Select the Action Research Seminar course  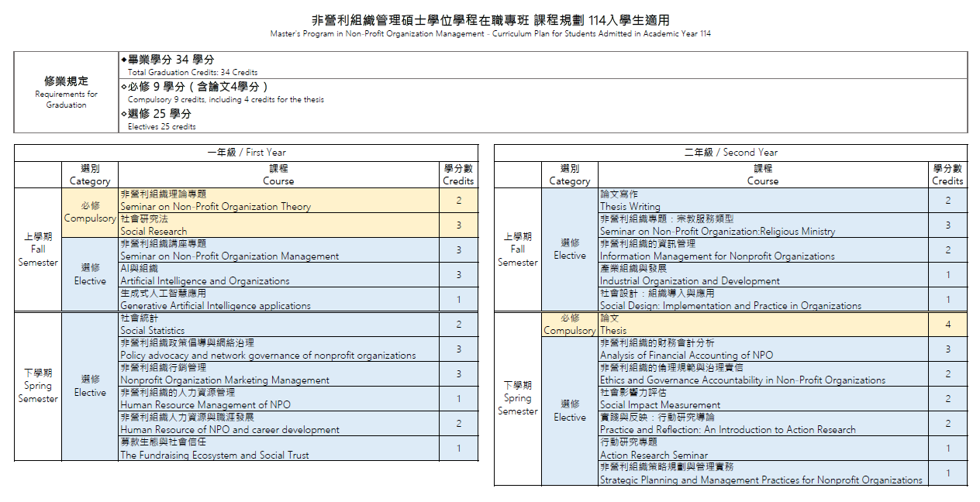[x=763, y=449]
